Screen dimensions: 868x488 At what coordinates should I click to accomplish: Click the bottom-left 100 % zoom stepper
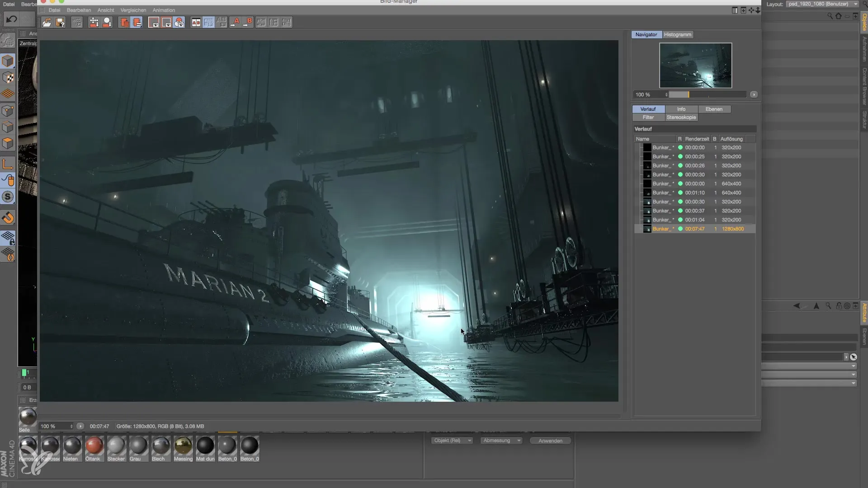click(71, 426)
